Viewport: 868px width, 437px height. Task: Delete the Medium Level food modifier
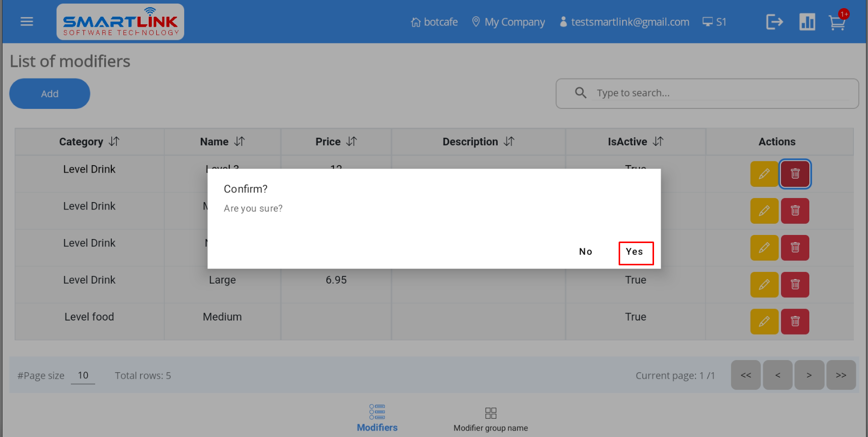point(795,322)
